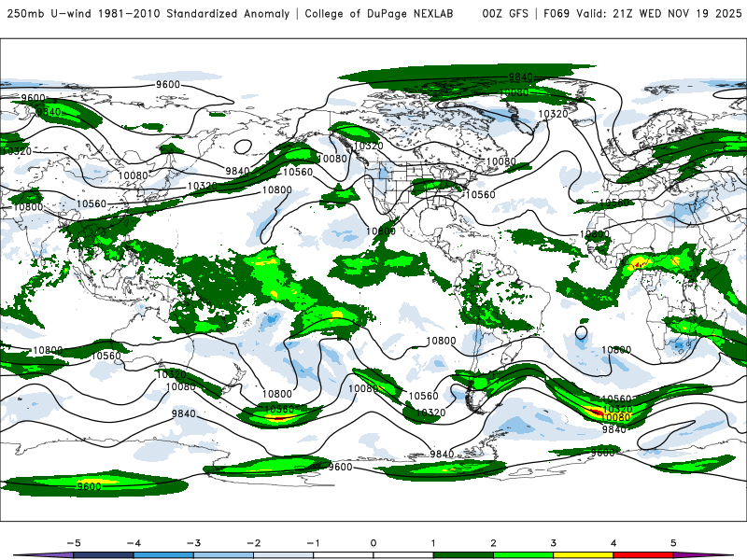Select the light blue colorbar segment between -3 and -2
Image resolution: width=747 pixels, height=560 pixels.
click(x=223, y=555)
